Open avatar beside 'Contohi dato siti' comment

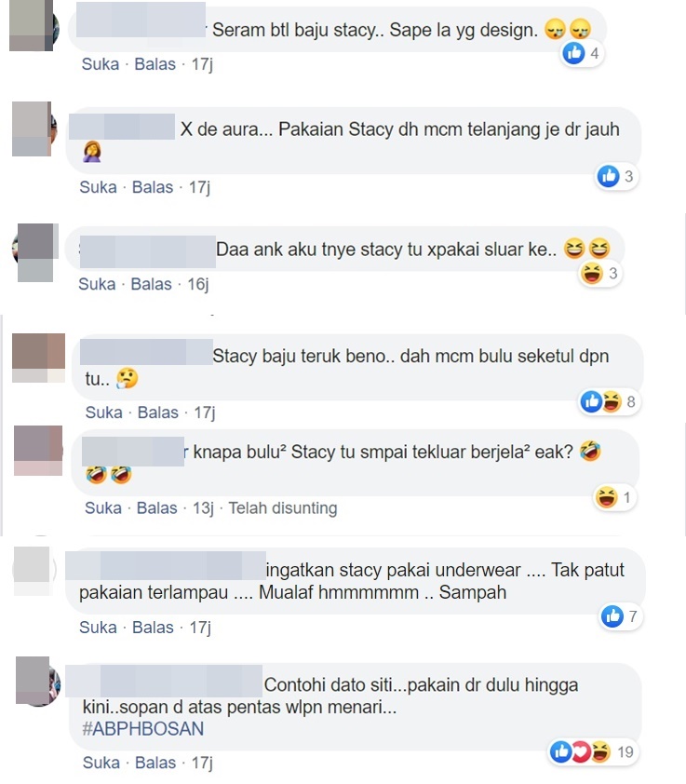[x=38, y=681]
